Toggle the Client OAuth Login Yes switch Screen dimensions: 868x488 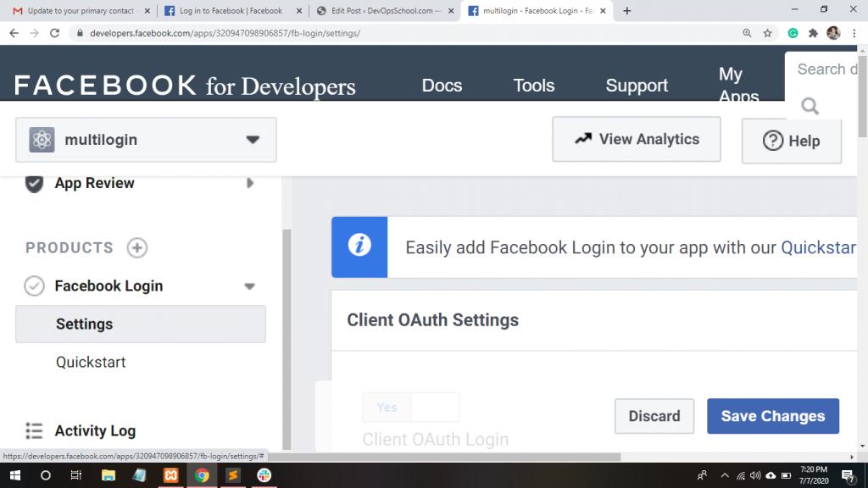point(411,408)
